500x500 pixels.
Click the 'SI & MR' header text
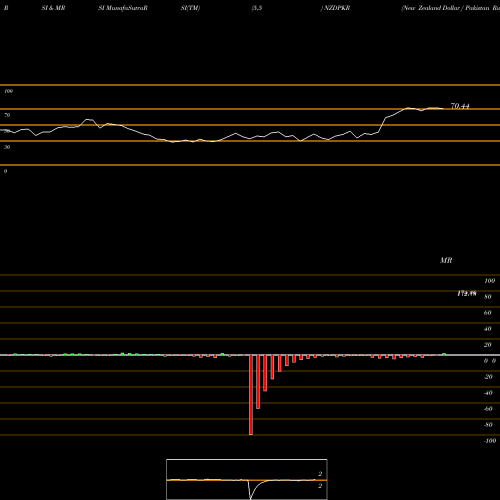[53, 8]
